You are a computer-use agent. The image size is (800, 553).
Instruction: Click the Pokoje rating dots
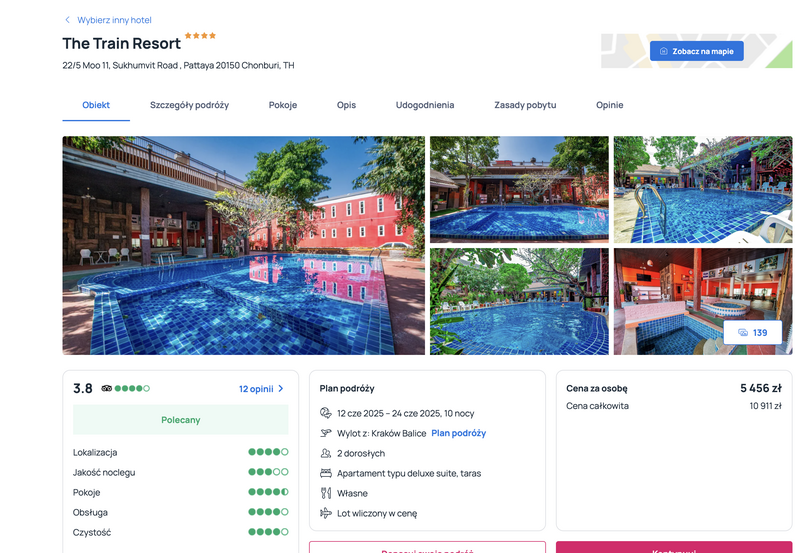pyautogui.click(x=268, y=492)
